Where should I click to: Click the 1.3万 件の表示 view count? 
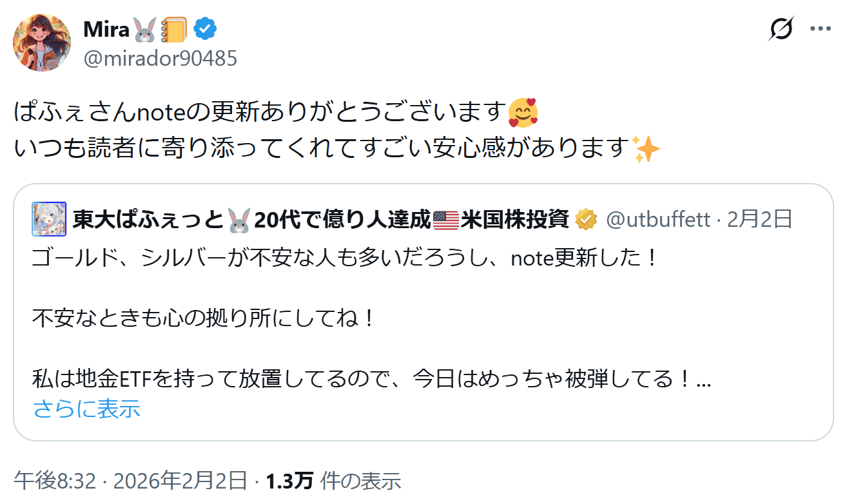(333, 480)
